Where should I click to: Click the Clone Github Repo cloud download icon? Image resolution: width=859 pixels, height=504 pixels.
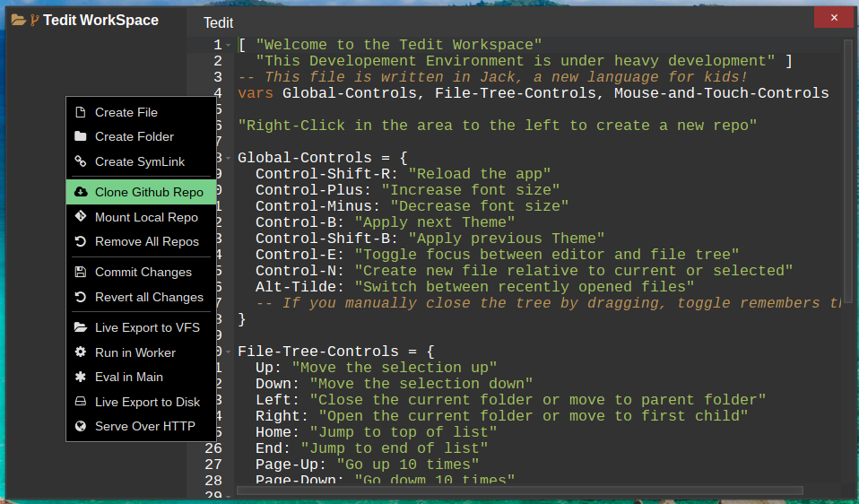click(81, 192)
